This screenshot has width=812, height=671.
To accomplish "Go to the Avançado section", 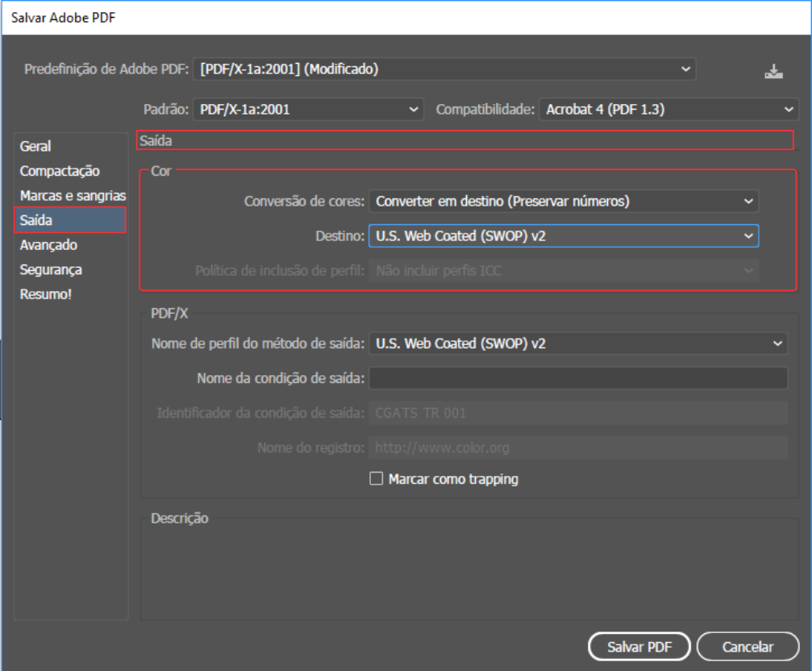I will click(x=48, y=245).
